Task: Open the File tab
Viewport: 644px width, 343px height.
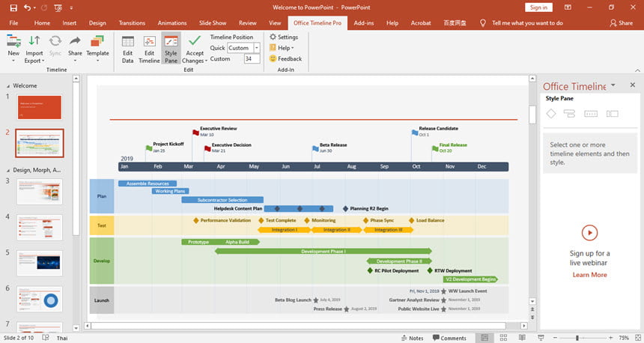Action: coord(13,23)
